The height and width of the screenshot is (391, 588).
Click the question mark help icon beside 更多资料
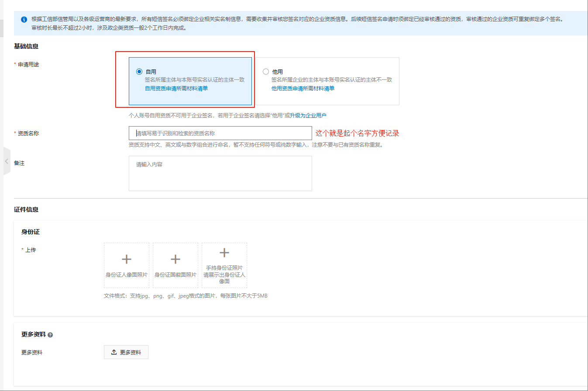click(x=50, y=335)
